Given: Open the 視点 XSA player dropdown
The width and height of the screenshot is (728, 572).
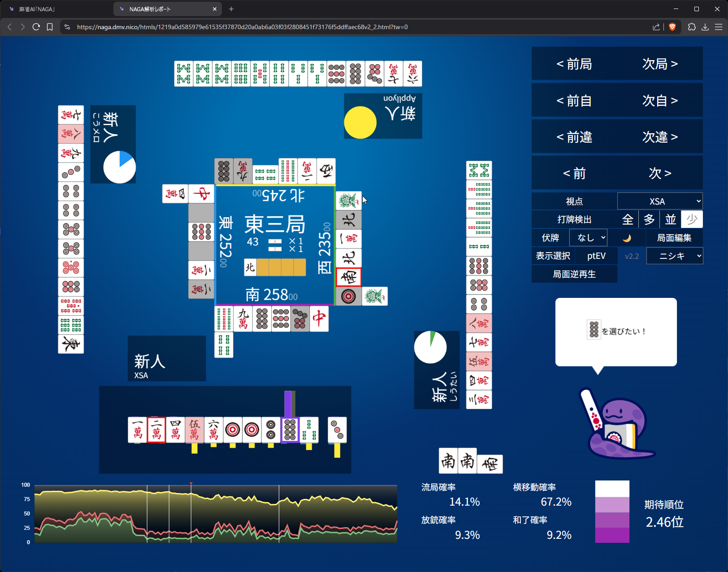Looking at the screenshot, I should pyautogui.click(x=659, y=201).
